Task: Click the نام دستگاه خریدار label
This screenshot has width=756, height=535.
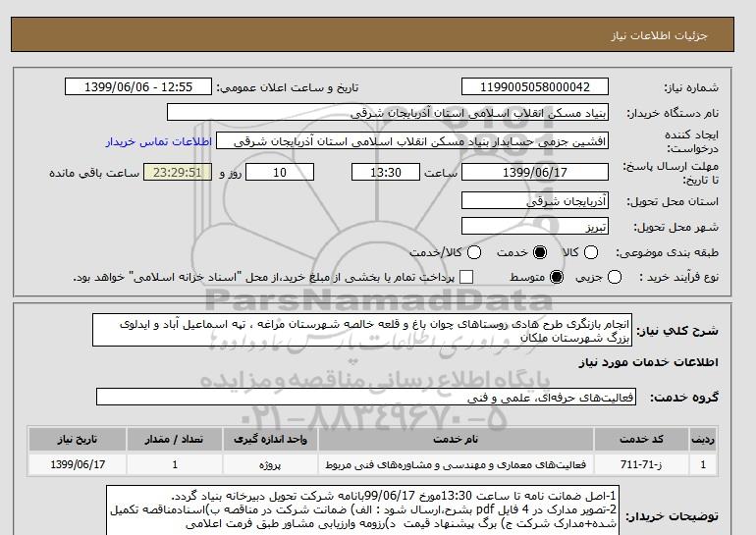Action: 673,113
